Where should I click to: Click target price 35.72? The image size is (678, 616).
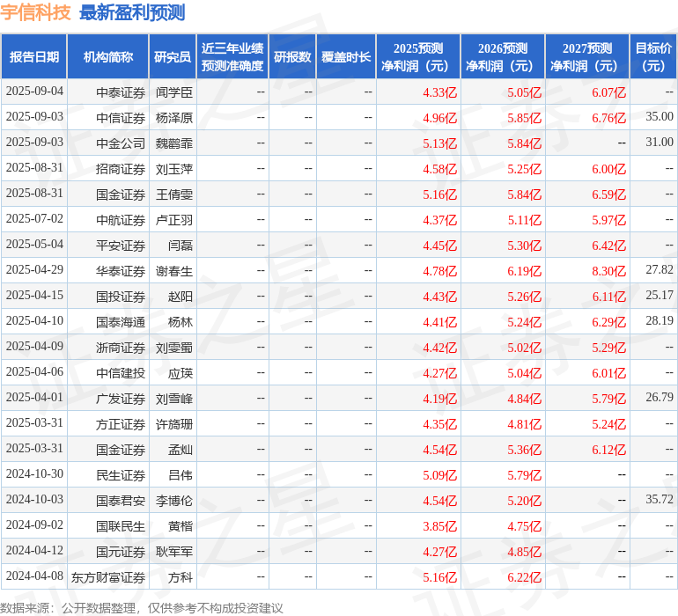(x=660, y=499)
